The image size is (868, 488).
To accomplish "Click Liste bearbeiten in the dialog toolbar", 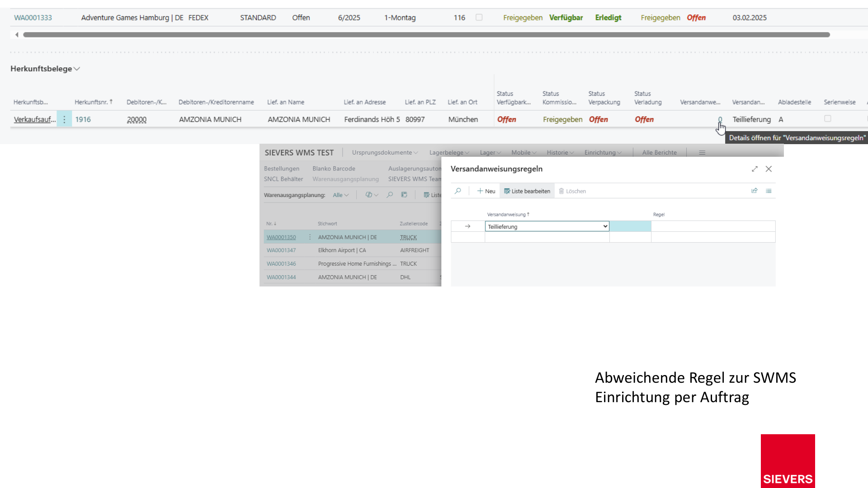I will (527, 191).
